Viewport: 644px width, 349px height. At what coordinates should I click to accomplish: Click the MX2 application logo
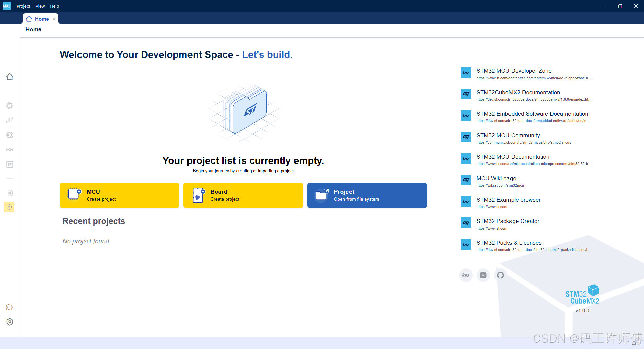(7, 6)
